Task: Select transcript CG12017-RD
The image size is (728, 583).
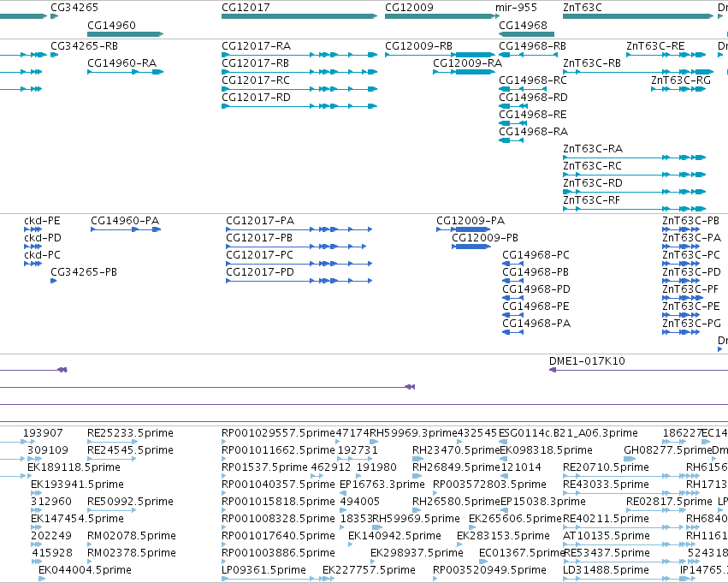Action: pyautogui.click(x=256, y=98)
